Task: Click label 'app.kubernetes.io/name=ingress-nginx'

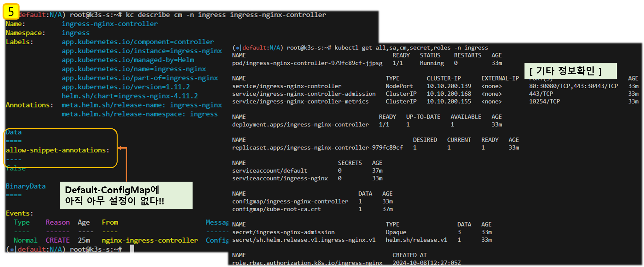Action: (x=134, y=69)
